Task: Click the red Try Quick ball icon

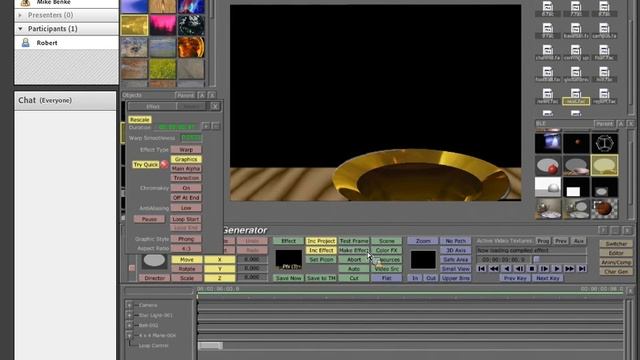Action: point(164,164)
